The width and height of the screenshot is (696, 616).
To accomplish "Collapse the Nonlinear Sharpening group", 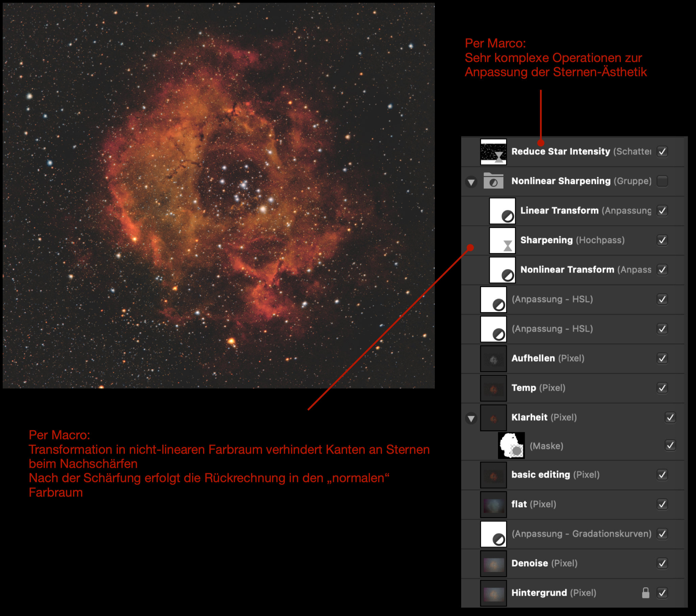I will coord(471,182).
